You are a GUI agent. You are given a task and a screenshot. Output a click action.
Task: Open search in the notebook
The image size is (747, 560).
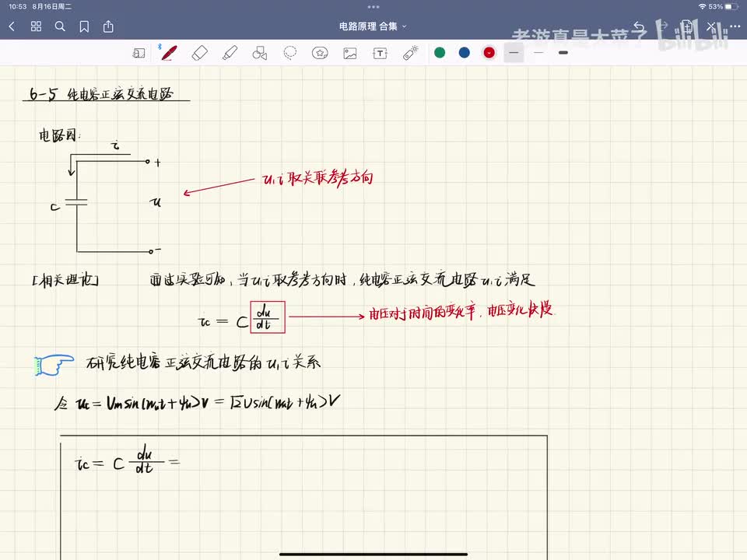point(60,26)
